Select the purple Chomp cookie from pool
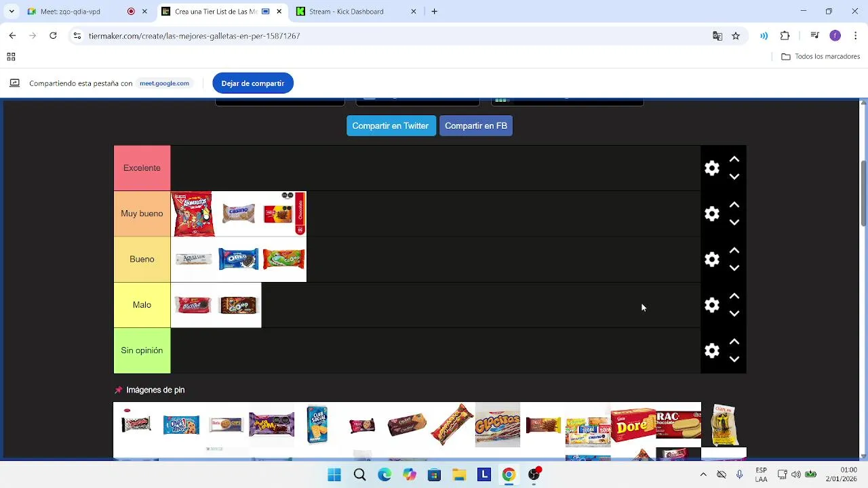This screenshot has height=488, width=868. pyautogui.click(x=271, y=425)
